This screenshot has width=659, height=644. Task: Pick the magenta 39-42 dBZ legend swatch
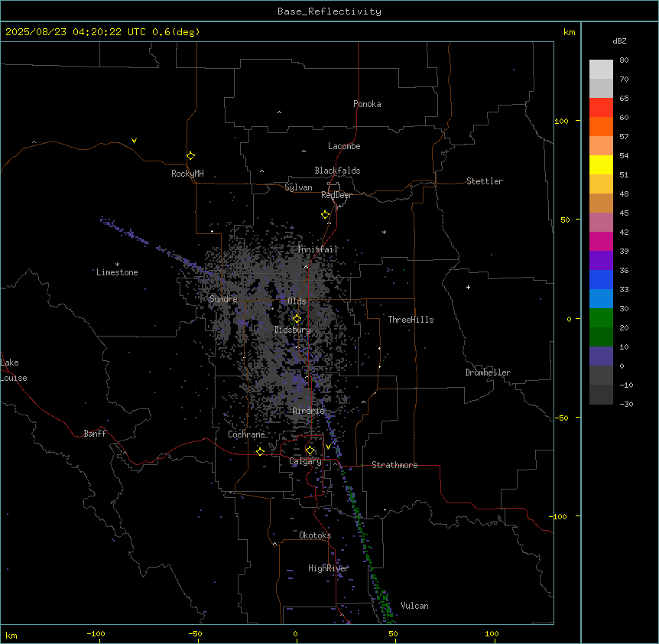click(x=601, y=241)
